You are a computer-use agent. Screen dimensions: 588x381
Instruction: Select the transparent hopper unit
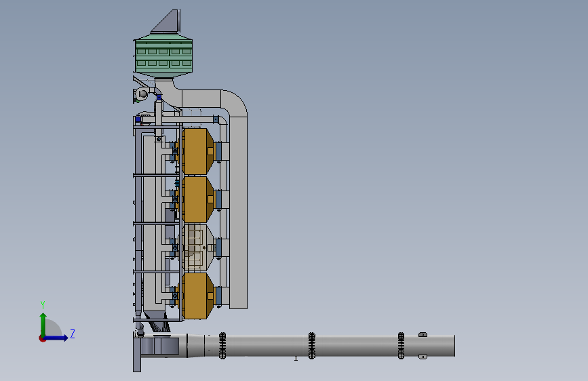197,247
